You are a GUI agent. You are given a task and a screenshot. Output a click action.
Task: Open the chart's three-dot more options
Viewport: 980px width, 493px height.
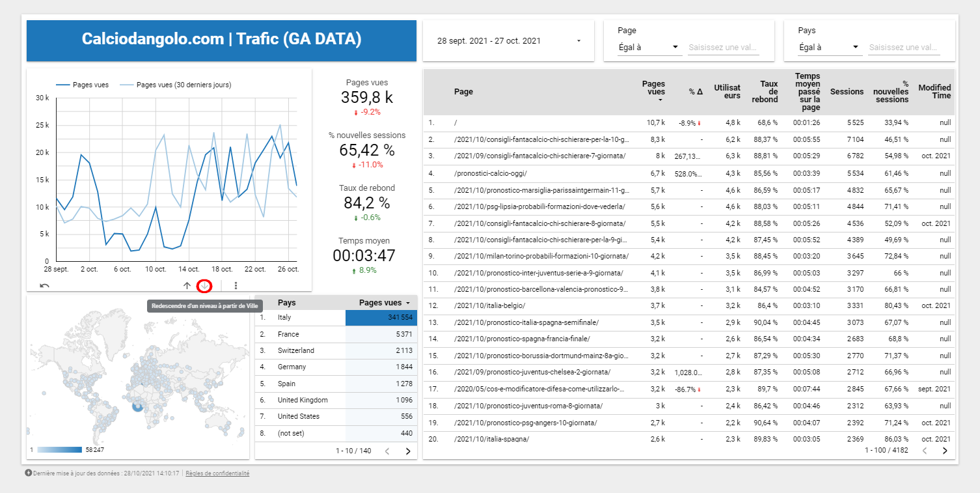[x=236, y=285]
